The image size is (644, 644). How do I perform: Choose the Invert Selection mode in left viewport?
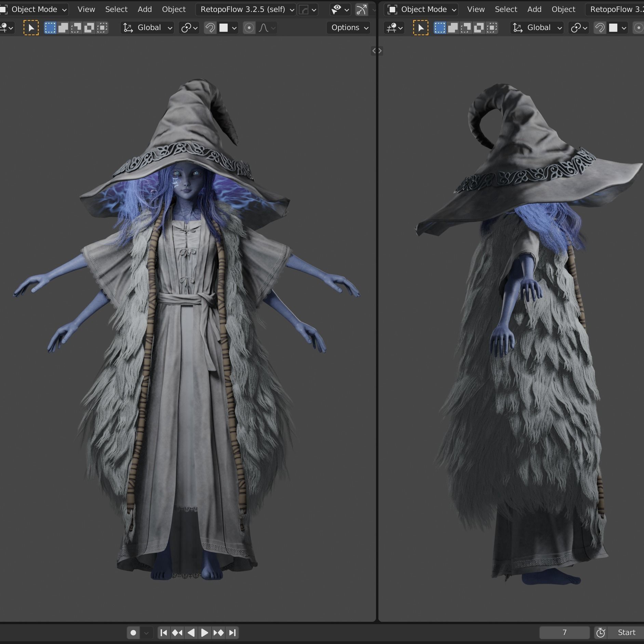coord(89,28)
